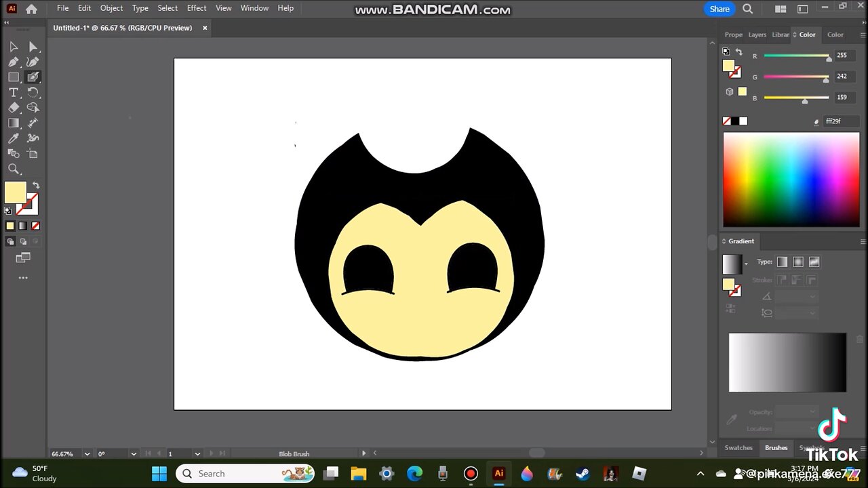Image resolution: width=868 pixels, height=488 pixels.
Task: Open zoom level dropdown at 66.67%
Action: point(87,453)
